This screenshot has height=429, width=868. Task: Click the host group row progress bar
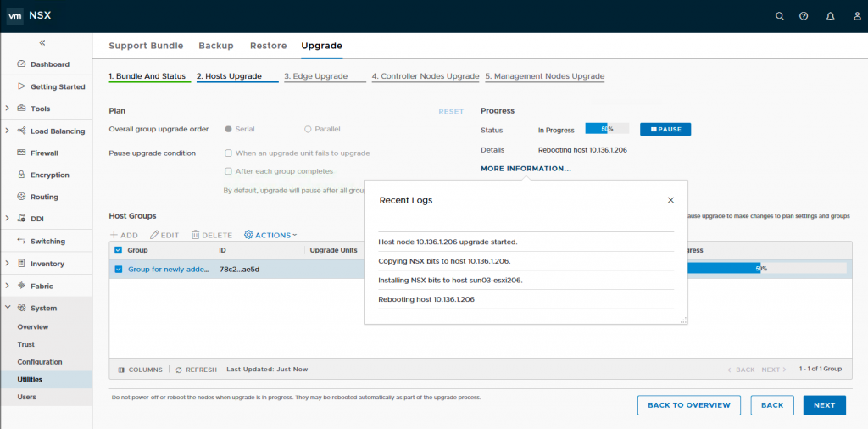pyautogui.click(x=766, y=269)
